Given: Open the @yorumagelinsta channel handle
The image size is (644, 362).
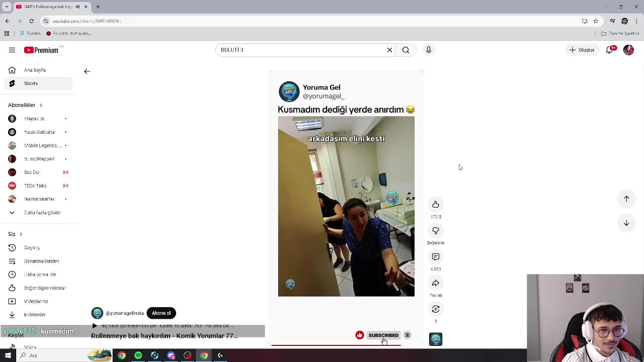Looking at the screenshot, I should pos(125,313).
